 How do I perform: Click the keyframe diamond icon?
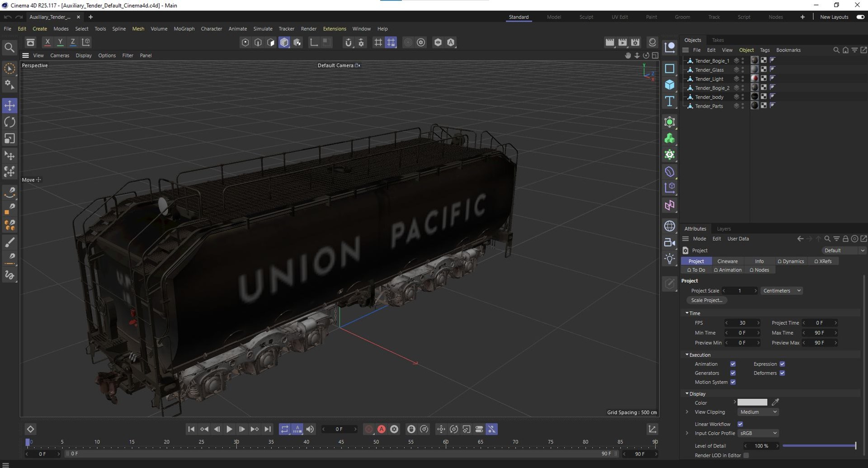coord(30,429)
